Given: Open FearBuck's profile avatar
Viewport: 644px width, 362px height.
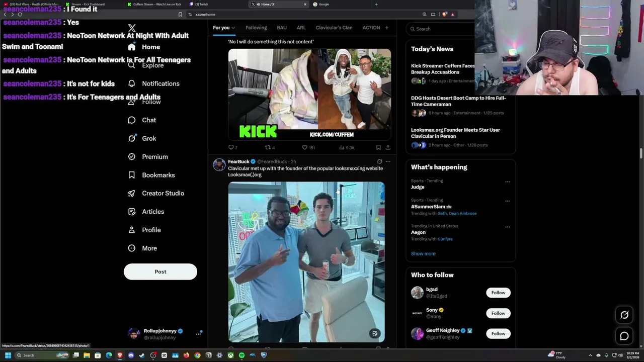Looking at the screenshot, I should [x=219, y=164].
